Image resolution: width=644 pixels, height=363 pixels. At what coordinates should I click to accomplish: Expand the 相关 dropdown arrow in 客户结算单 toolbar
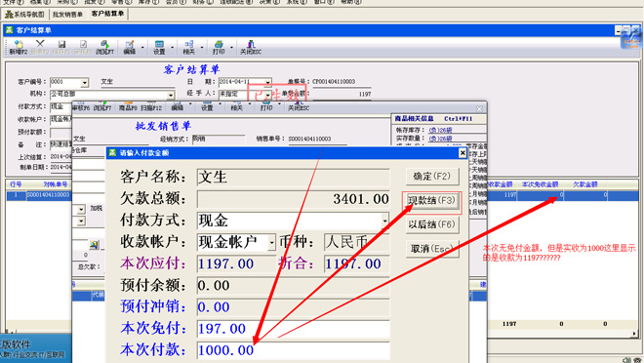click(202, 48)
